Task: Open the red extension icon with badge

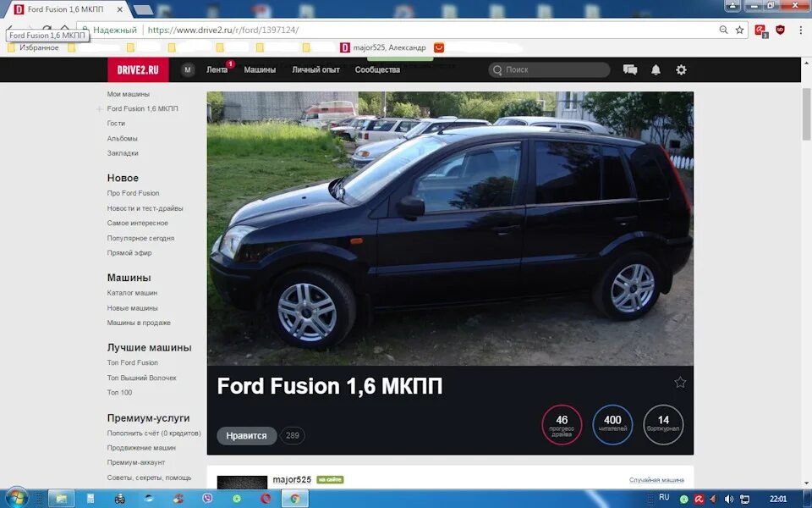Action: click(760, 30)
